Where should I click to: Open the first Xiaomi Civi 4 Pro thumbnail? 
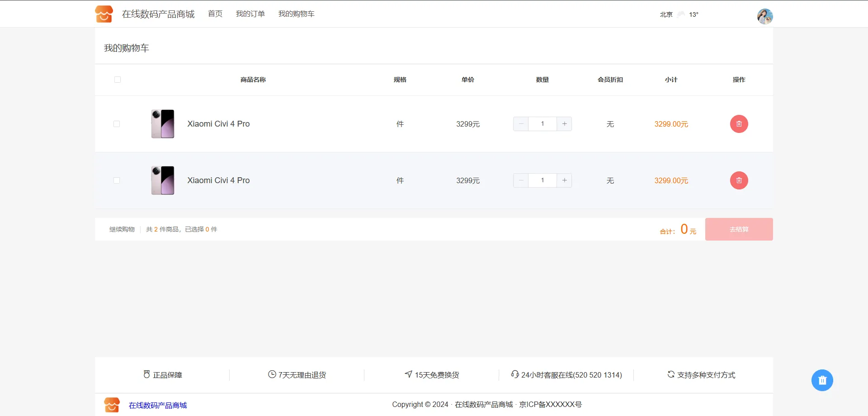(x=163, y=124)
